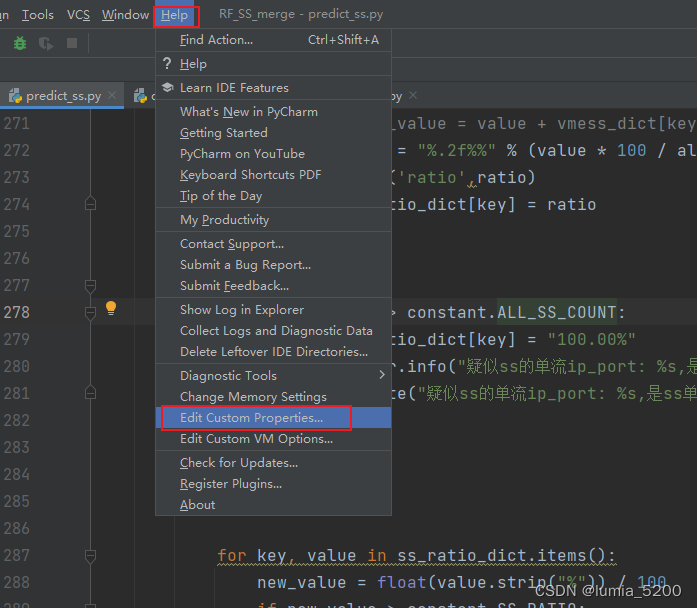Close the partially hidden .py tab
Viewport: 697px width, 608px height.
[413, 95]
